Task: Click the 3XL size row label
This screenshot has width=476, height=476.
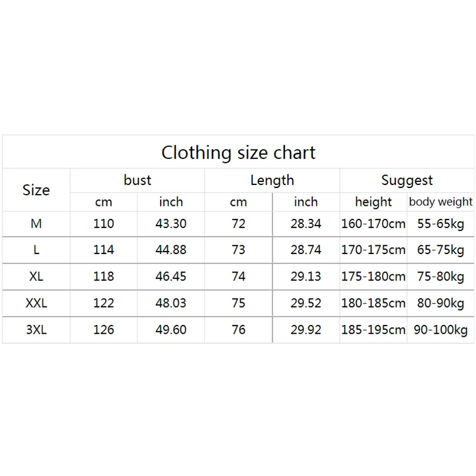Action: tap(36, 329)
